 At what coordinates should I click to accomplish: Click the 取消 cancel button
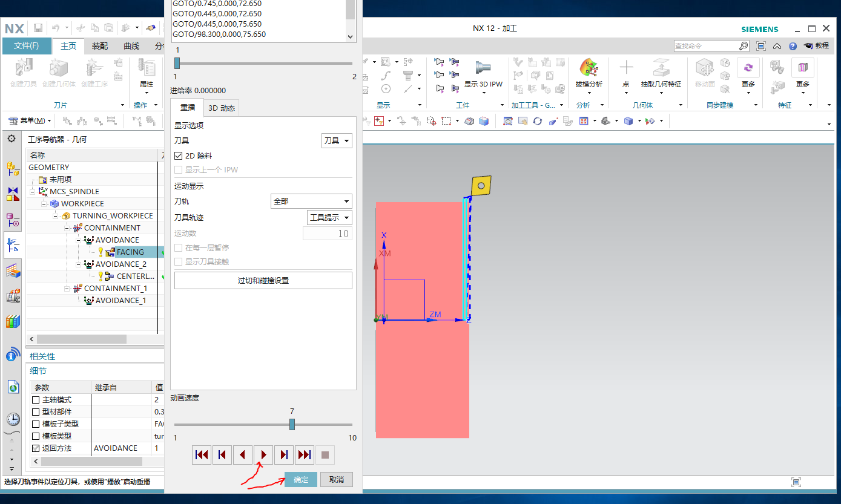point(337,479)
